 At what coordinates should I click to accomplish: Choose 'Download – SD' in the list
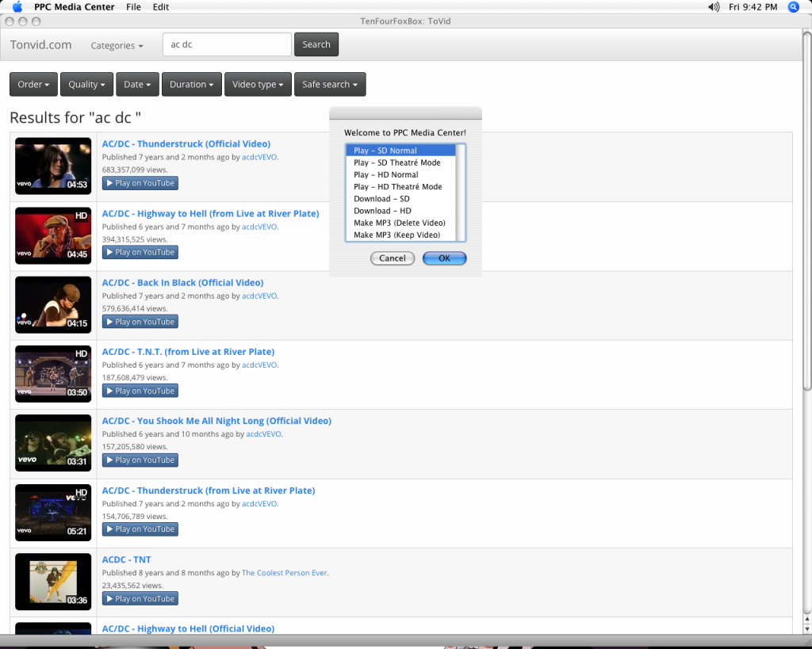point(400,199)
